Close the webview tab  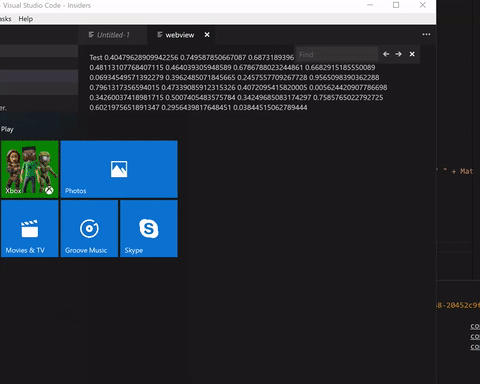click(207, 35)
